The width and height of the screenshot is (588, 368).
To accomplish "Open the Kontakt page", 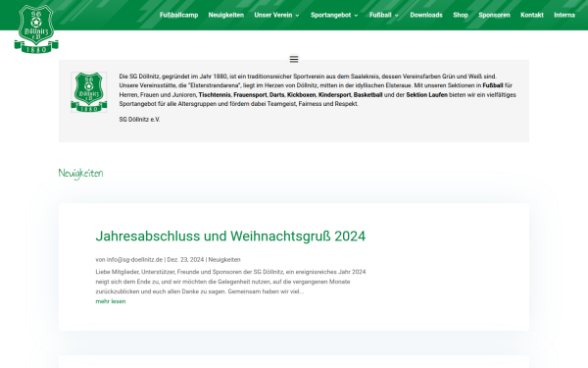I will [532, 15].
